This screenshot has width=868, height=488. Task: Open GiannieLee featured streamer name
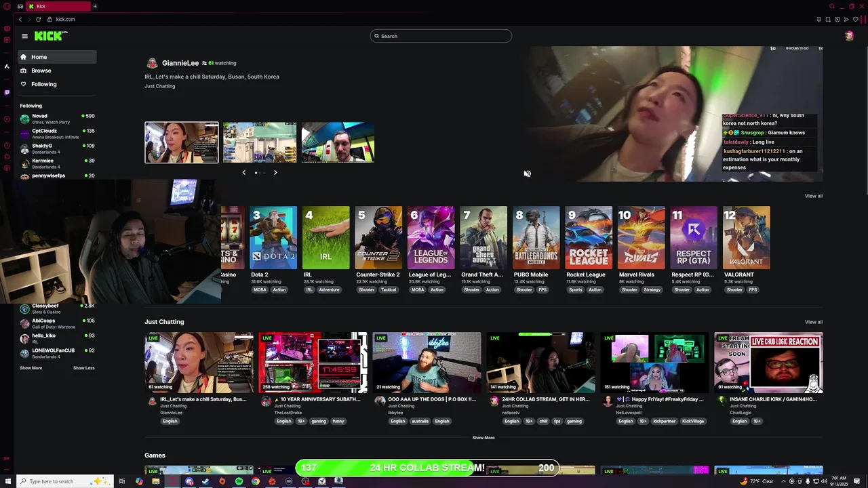pos(180,63)
